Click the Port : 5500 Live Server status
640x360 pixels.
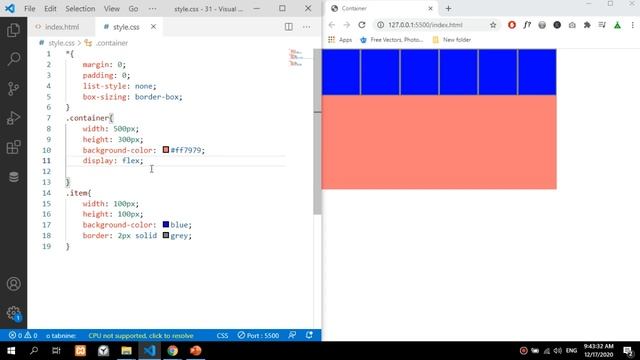pyautogui.click(x=258, y=336)
